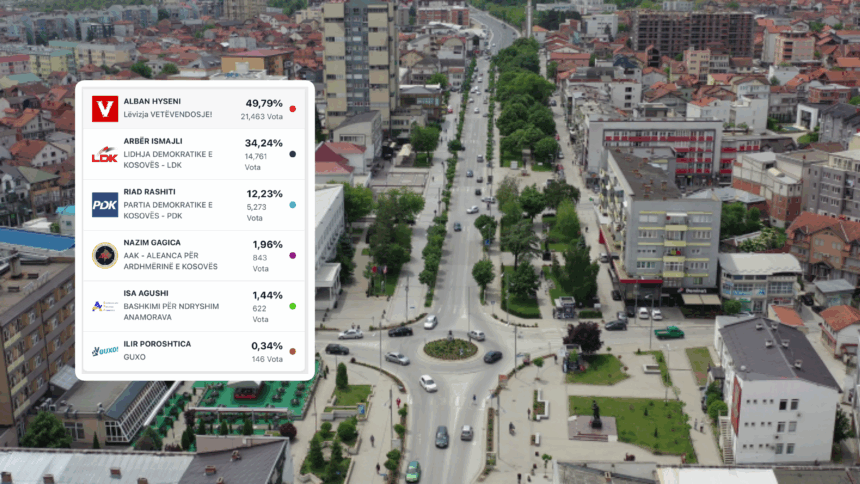Select candidate name Alban Hyseni
The width and height of the screenshot is (860, 484).
152,101
